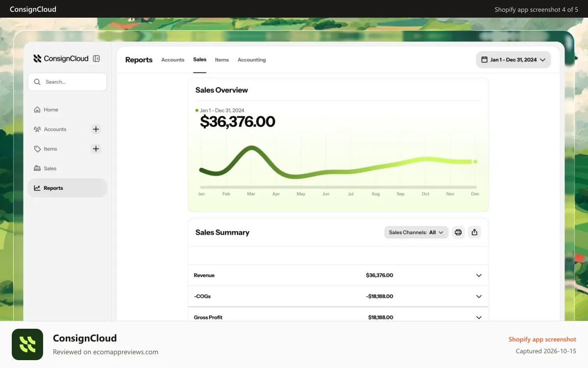Screen dimensions: 588x368
Task: Click the Accounts people icon
Action: tap(37, 130)
